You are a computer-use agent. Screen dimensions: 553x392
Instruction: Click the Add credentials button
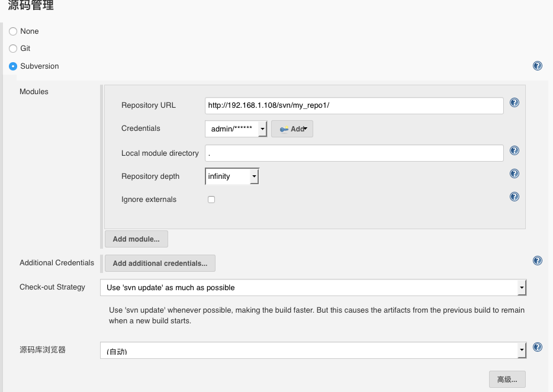[292, 128]
